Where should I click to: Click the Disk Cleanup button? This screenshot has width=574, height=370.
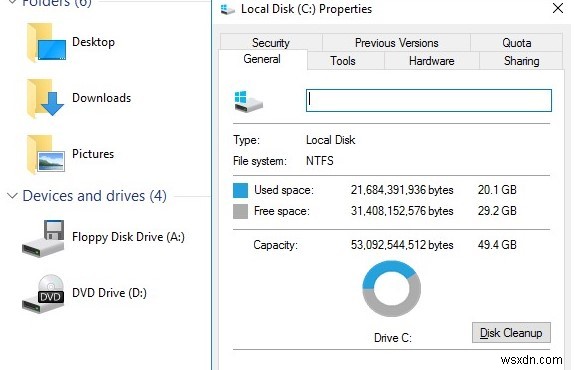pyautogui.click(x=511, y=333)
